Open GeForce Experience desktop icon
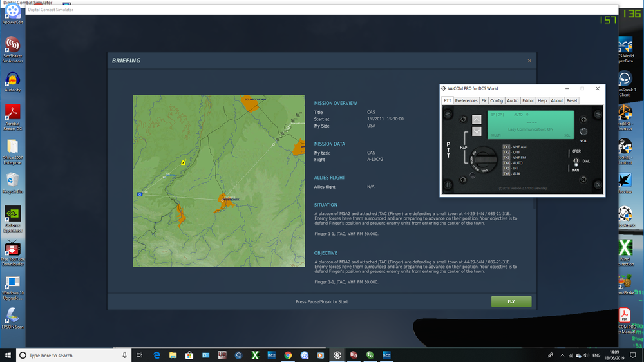The width and height of the screenshot is (644, 362). click(x=12, y=220)
